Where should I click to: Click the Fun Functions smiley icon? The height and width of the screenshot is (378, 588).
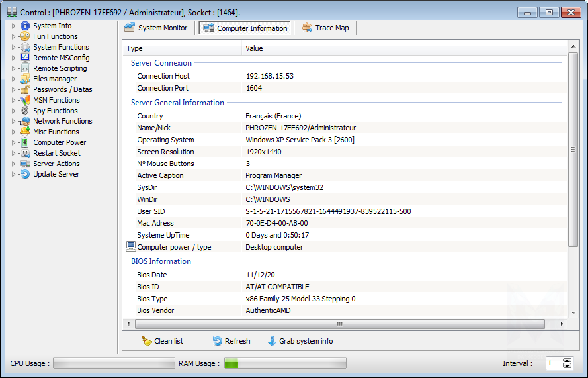tap(25, 36)
